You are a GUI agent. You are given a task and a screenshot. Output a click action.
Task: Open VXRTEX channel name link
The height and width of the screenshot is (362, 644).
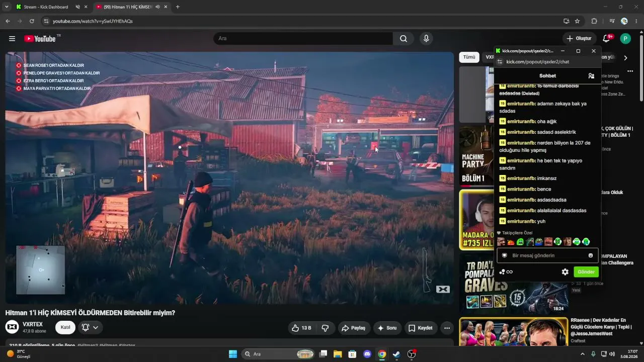coord(33,324)
